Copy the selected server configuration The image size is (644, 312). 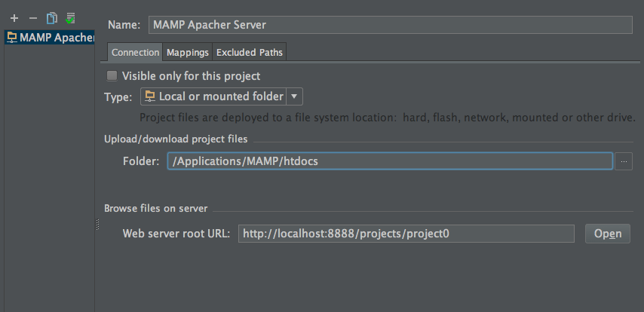tap(52, 19)
